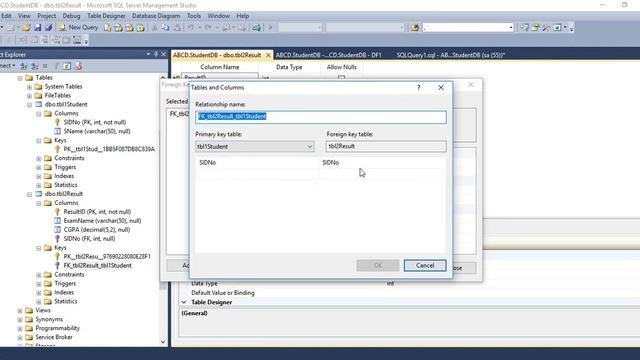This screenshot has width=640, height=360.
Task: Click the help question mark in dialog
Action: tap(418, 88)
